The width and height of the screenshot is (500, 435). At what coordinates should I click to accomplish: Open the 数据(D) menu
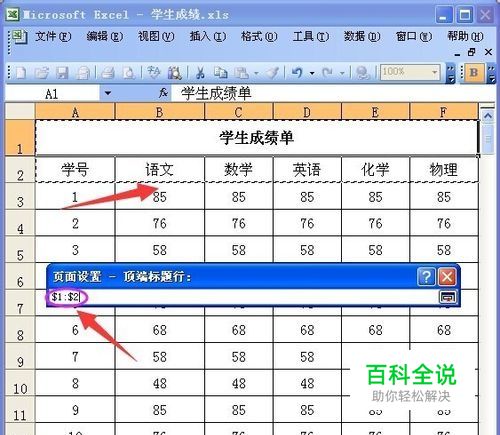pyautogui.click(x=362, y=36)
